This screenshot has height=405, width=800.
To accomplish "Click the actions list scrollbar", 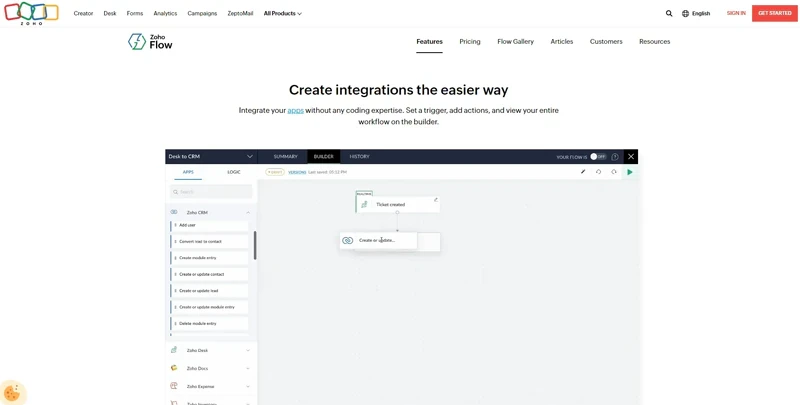I will click(255, 246).
